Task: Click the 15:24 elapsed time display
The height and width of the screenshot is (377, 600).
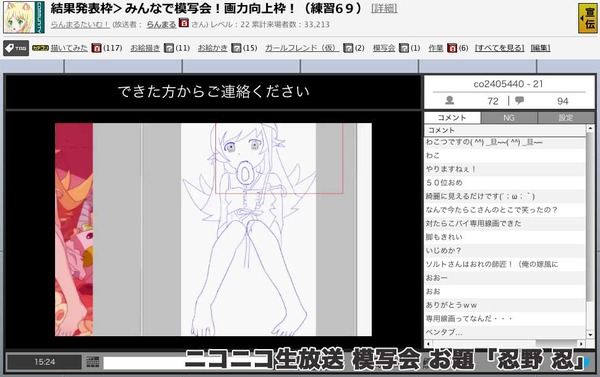Action: tap(44, 362)
